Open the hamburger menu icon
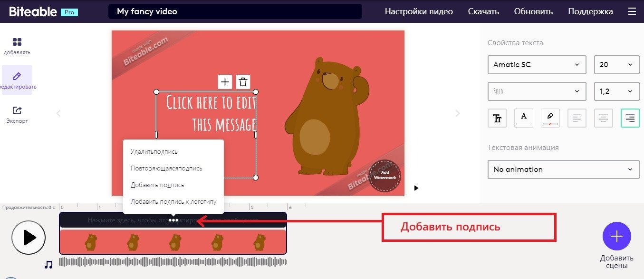Image resolution: width=644 pixels, height=279 pixels. click(x=631, y=11)
